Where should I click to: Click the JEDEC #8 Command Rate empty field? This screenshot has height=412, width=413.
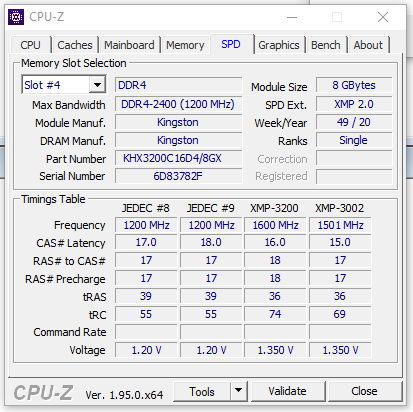point(146,332)
